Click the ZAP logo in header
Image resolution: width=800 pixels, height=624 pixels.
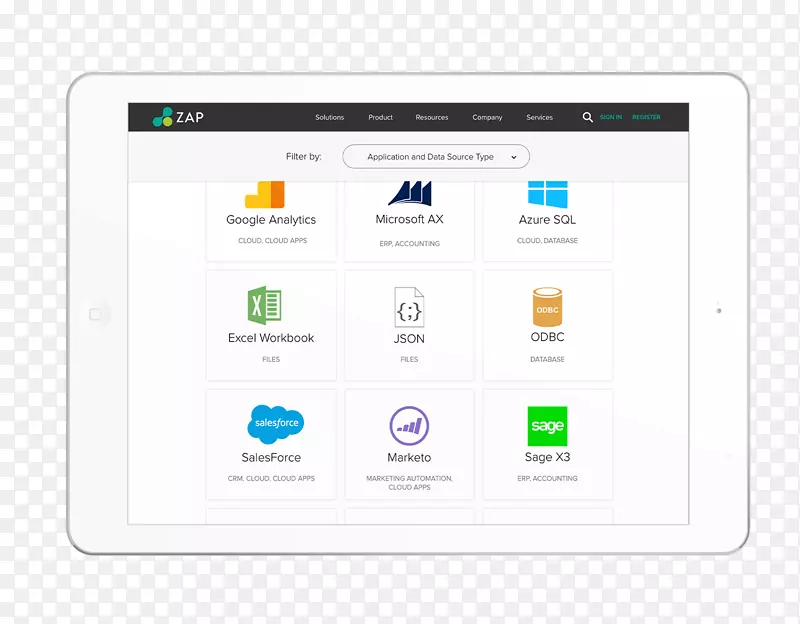point(178,117)
